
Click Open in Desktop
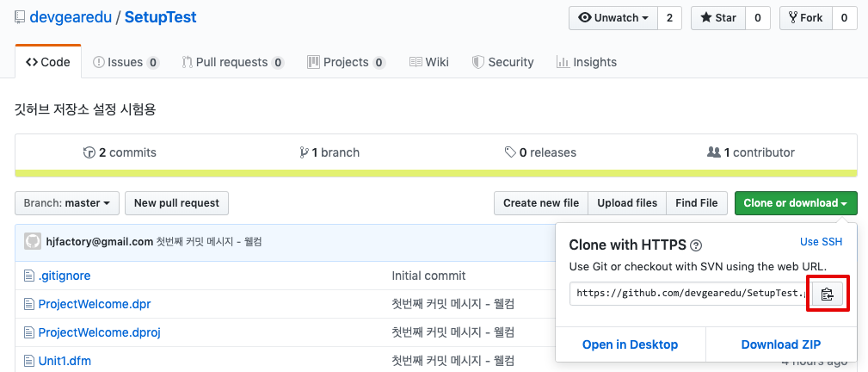click(630, 344)
